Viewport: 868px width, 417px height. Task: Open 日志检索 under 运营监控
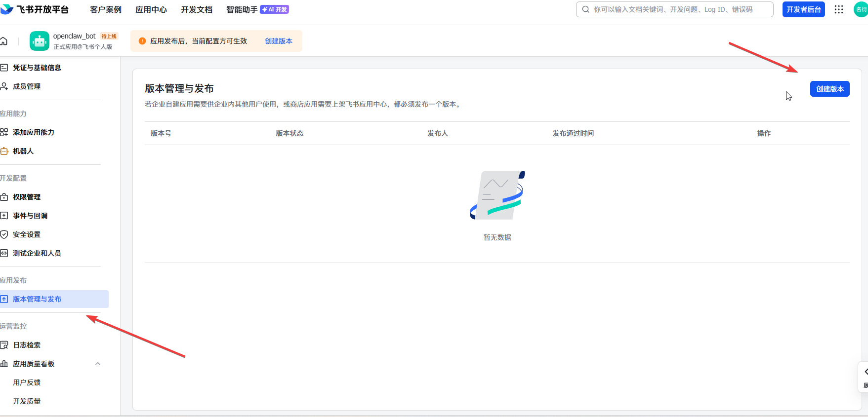pyautogui.click(x=27, y=345)
